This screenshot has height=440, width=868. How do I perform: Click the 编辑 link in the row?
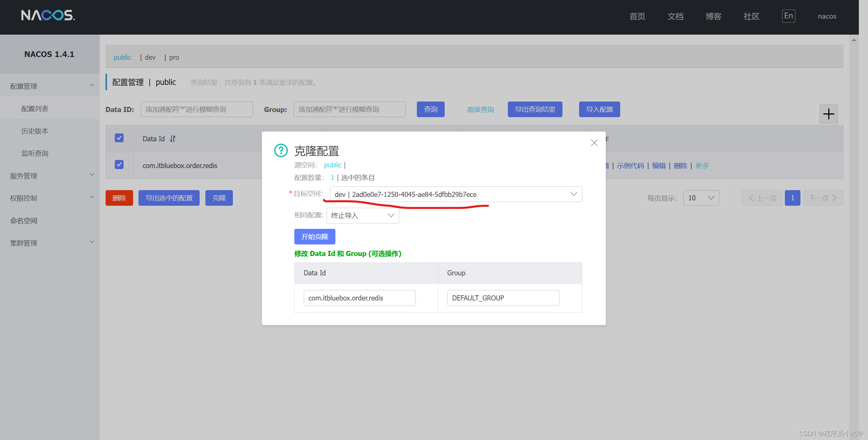click(x=659, y=166)
